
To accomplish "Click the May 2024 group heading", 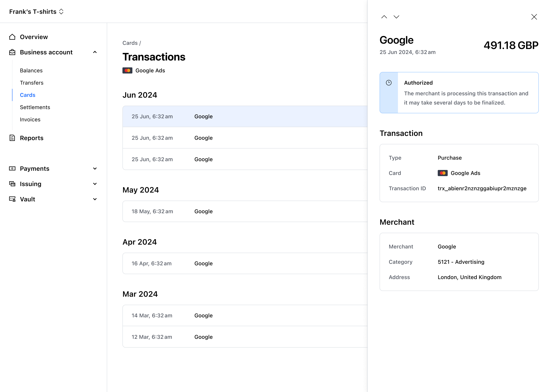I will (x=141, y=190).
